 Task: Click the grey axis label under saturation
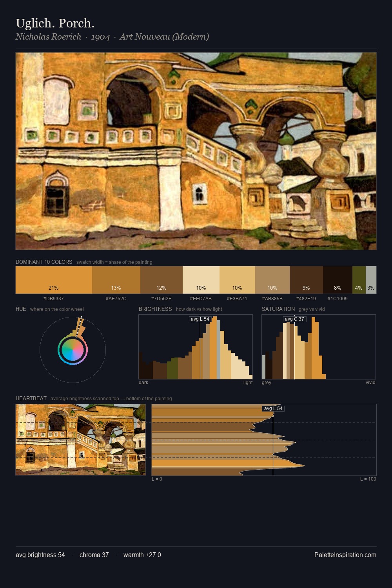coord(267,383)
